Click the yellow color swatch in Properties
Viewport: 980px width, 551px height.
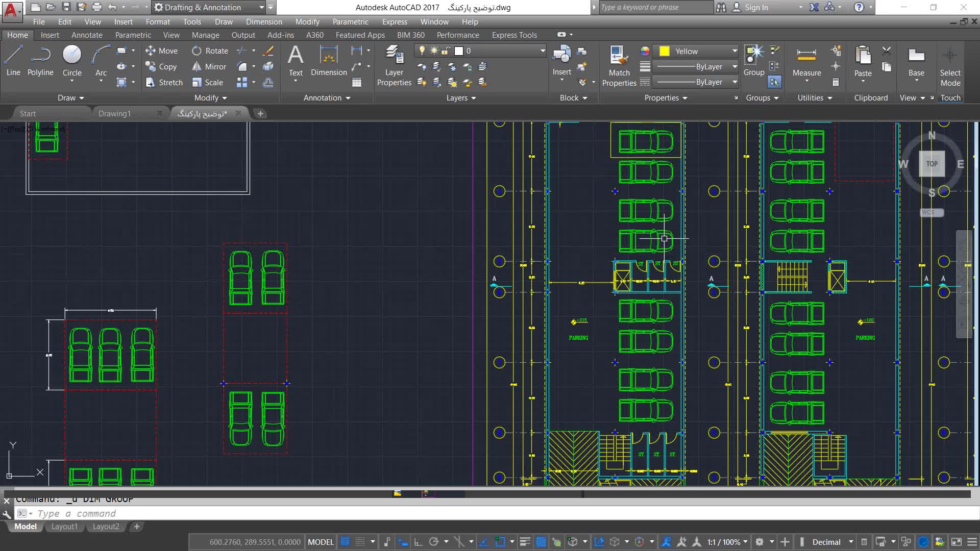click(664, 51)
